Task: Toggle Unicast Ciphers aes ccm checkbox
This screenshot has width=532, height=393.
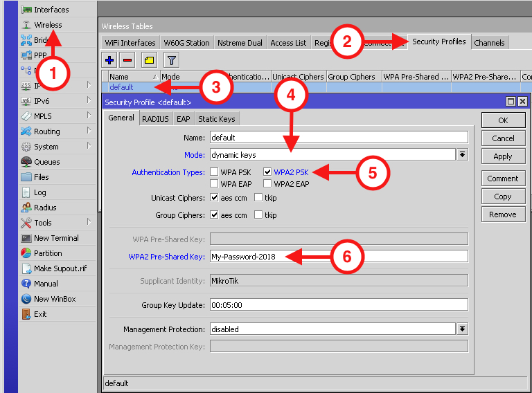Action: (x=214, y=197)
